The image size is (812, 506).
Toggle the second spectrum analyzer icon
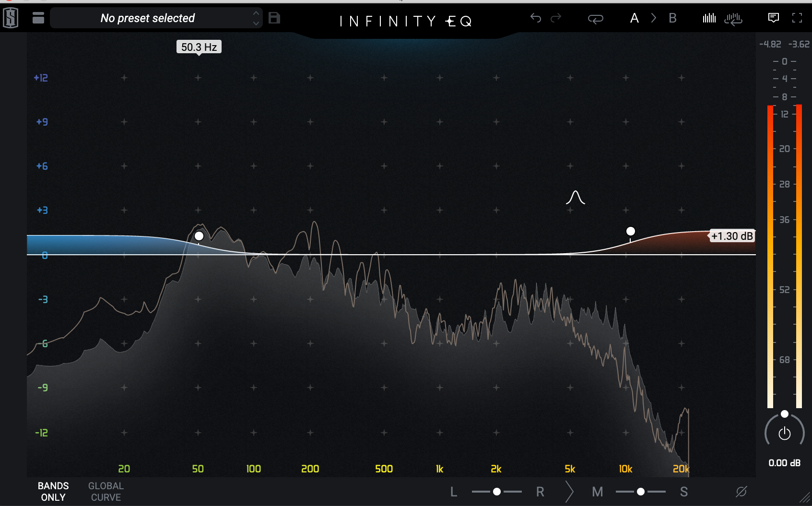pyautogui.click(x=733, y=19)
